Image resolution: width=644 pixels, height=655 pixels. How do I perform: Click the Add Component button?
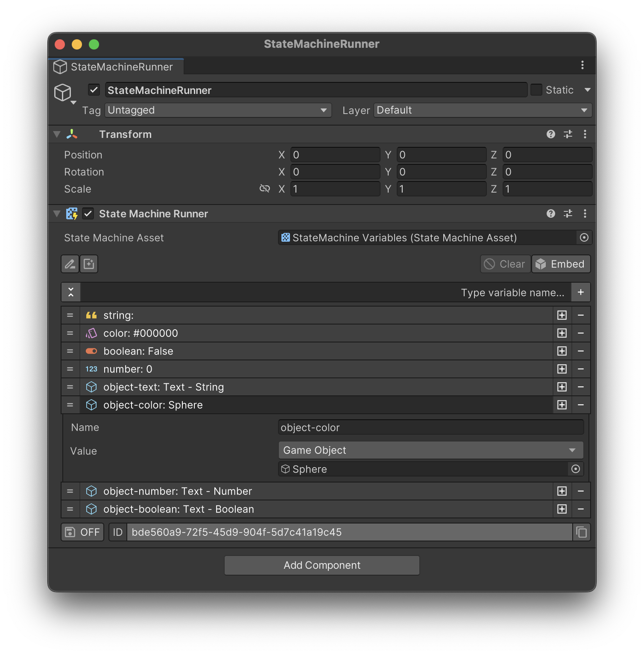[322, 565]
